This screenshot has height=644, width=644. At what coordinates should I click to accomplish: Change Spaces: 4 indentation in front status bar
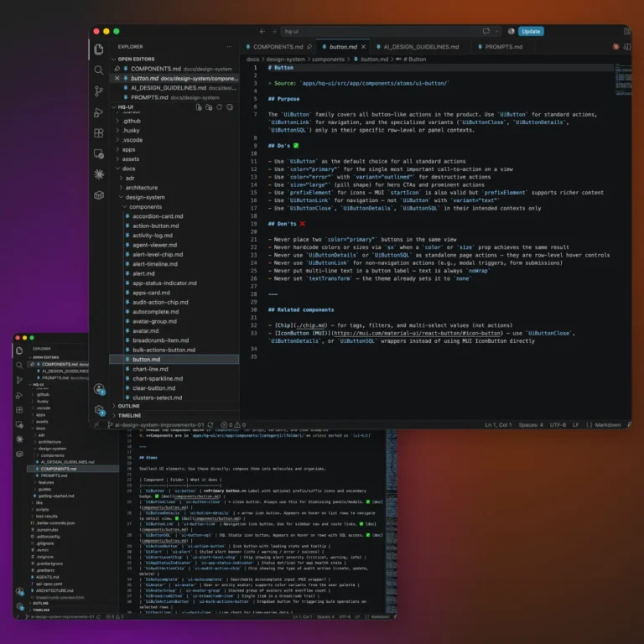point(531,424)
